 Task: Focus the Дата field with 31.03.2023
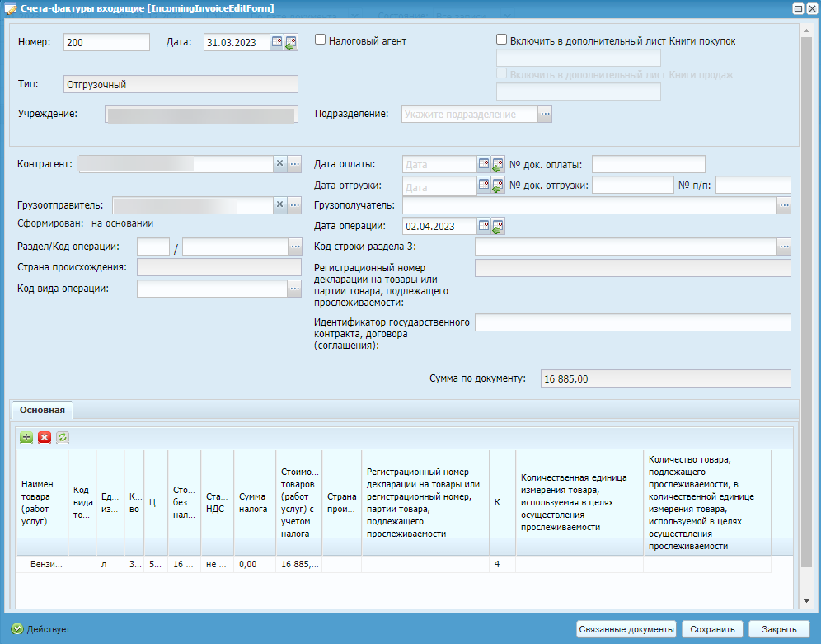point(237,42)
